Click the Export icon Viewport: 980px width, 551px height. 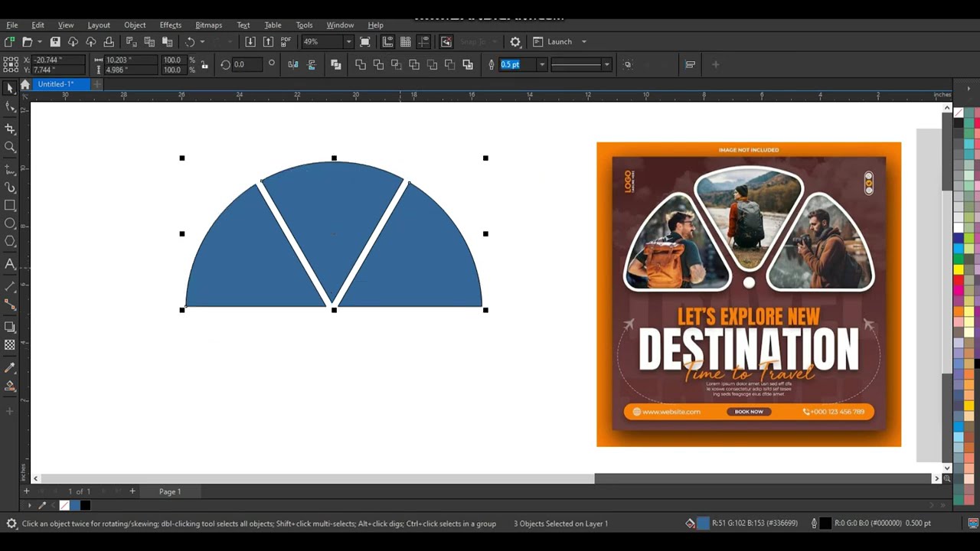click(268, 41)
